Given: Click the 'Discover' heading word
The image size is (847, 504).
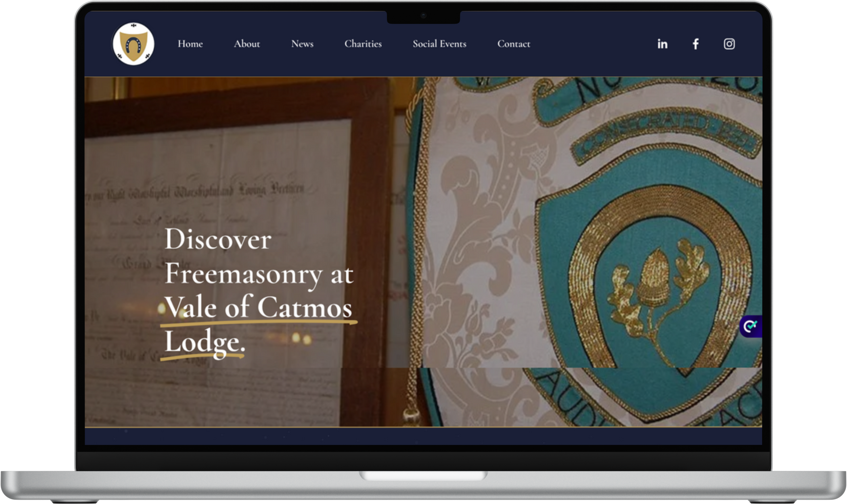Looking at the screenshot, I should 218,239.
